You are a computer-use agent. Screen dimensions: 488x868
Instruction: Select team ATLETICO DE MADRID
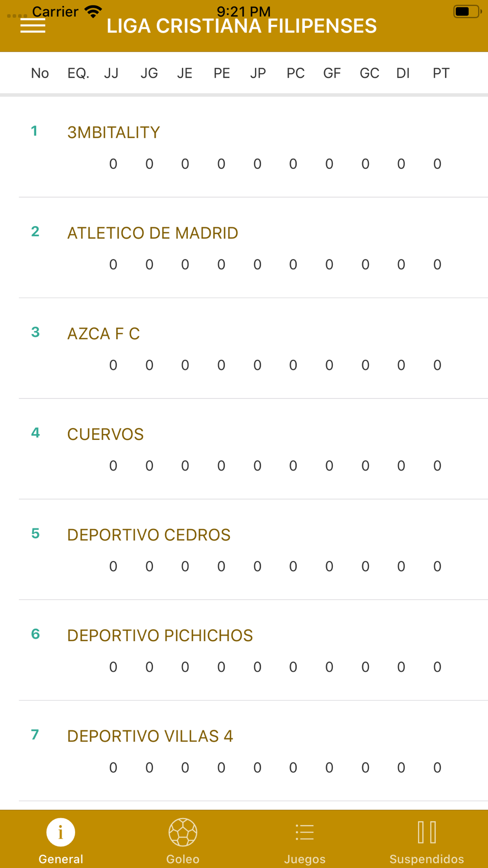click(152, 233)
